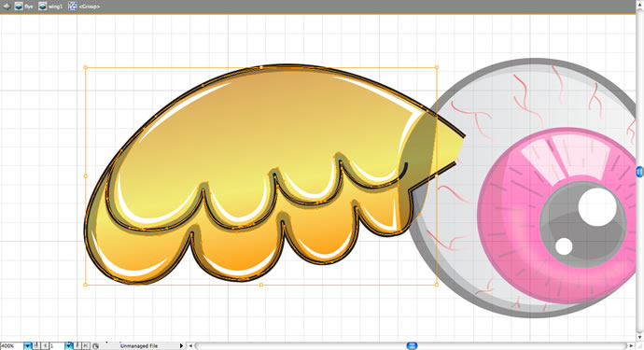Click the status bar round icon

click(95, 346)
